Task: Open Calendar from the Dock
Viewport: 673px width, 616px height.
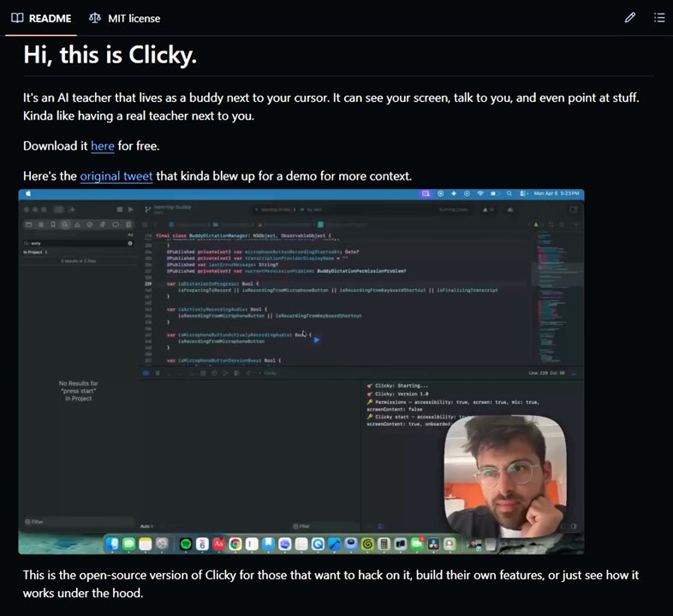Action: click(x=202, y=544)
